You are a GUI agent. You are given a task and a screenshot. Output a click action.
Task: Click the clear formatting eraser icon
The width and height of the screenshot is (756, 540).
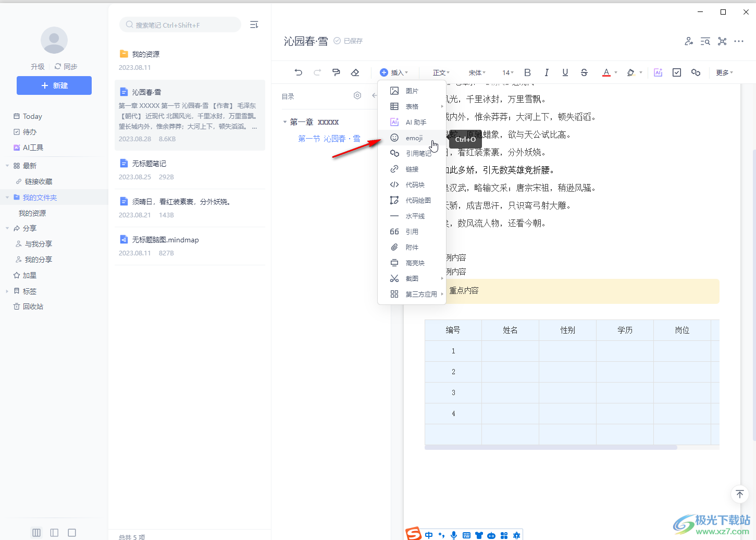point(355,72)
